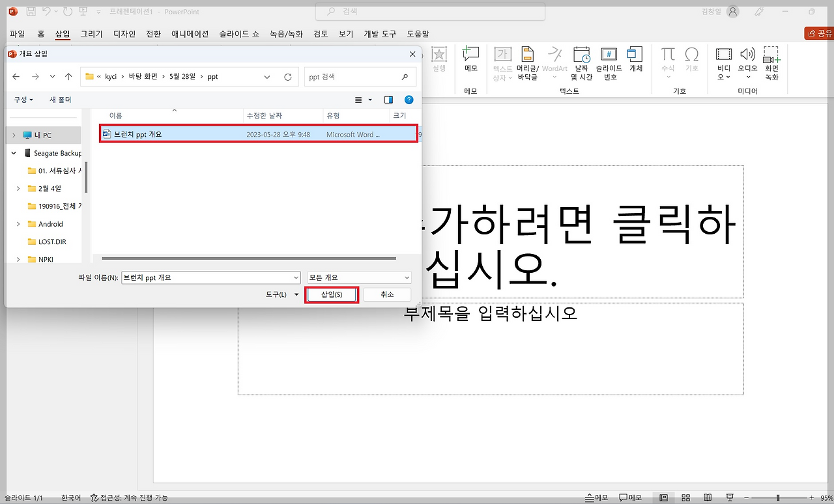Expand the 2월 4일 folder node
This screenshot has width=834, height=504.
coord(18,189)
